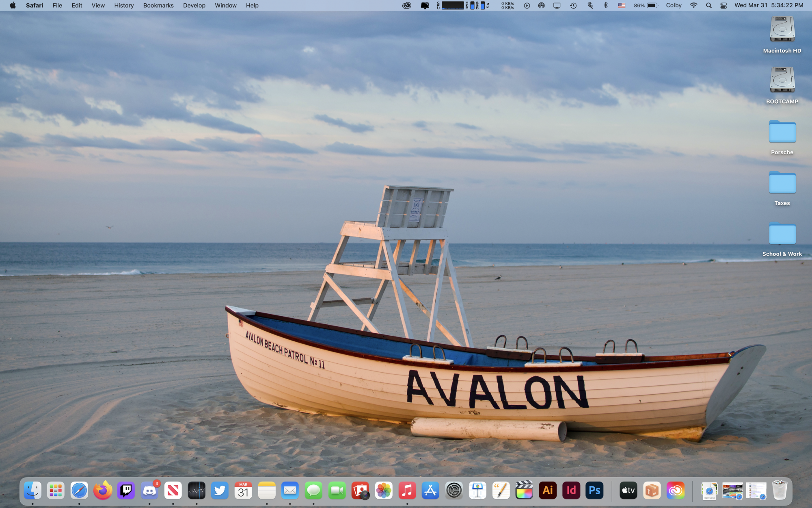Open the Stocks app in the dock
Viewport: 812px width, 508px height.
[x=197, y=491]
